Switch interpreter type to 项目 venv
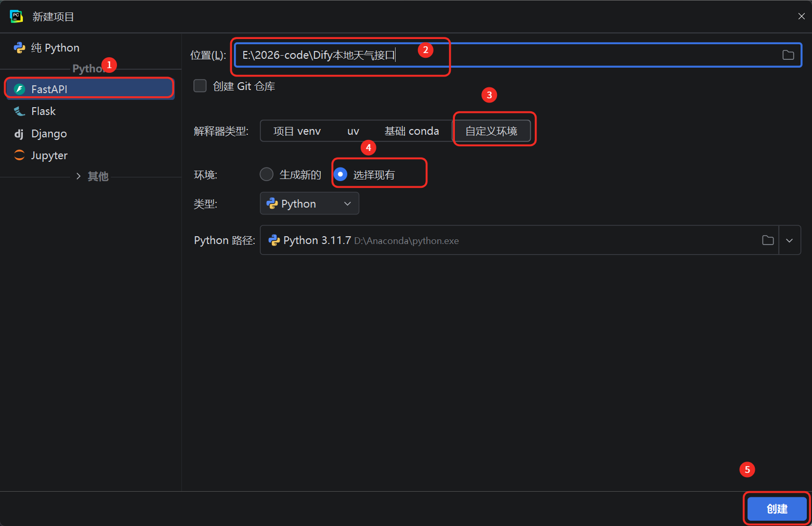This screenshot has height=526, width=812. point(297,131)
